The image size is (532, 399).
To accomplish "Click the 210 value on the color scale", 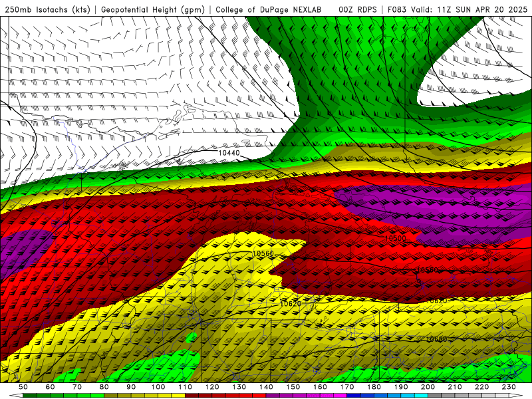I will click(x=455, y=387).
